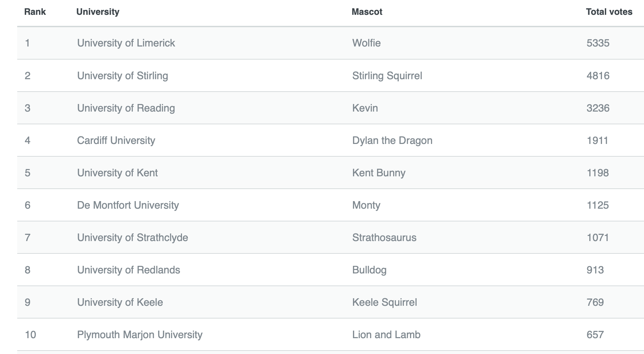
Task: Click the Kent Bunny mascot entry
Action: tap(379, 173)
